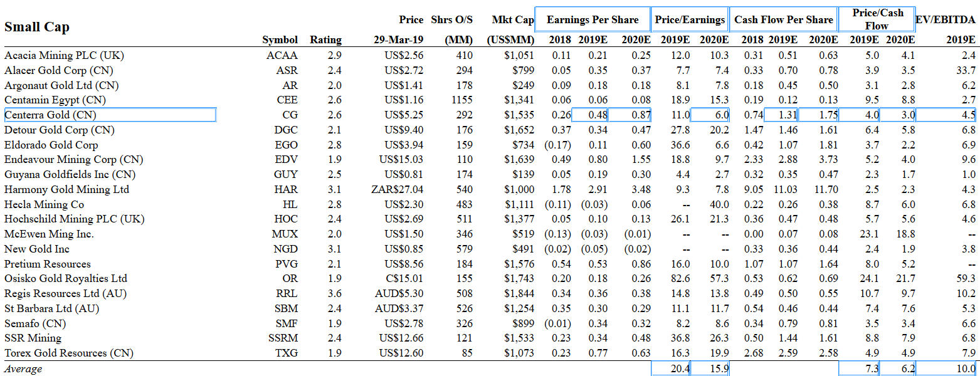Image resolution: width=980 pixels, height=376 pixels.
Task: Click Osisko Gold Royalties' $1,743 market cap
Action: pos(519,278)
